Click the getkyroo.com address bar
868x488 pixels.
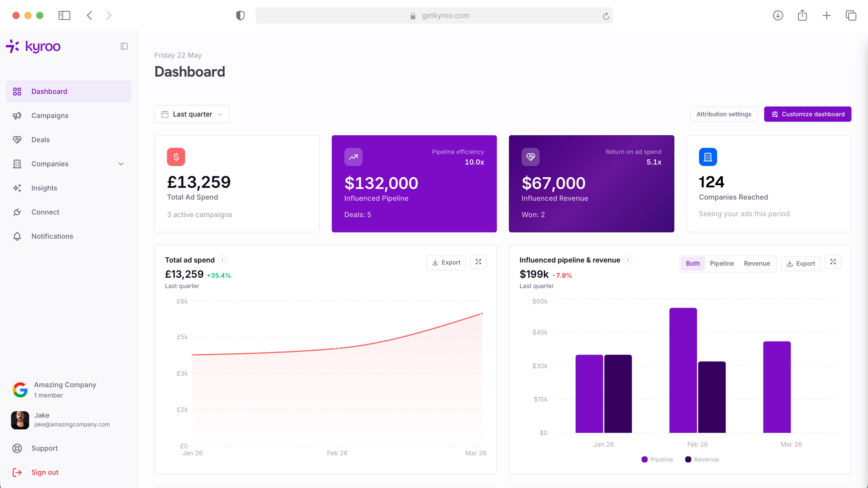434,16
